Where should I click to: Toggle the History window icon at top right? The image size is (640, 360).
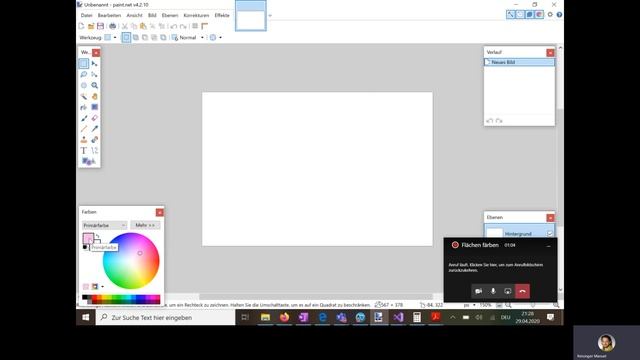pos(520,14)
